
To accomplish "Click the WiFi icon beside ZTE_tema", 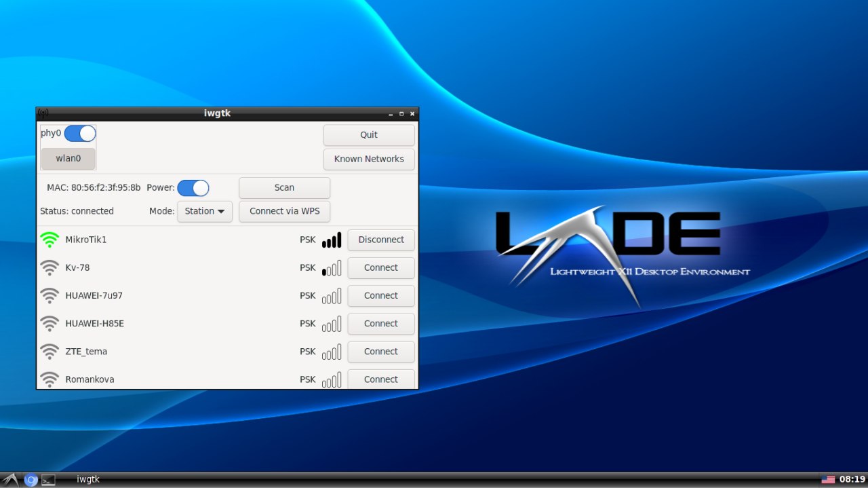I will click(50, 352).
